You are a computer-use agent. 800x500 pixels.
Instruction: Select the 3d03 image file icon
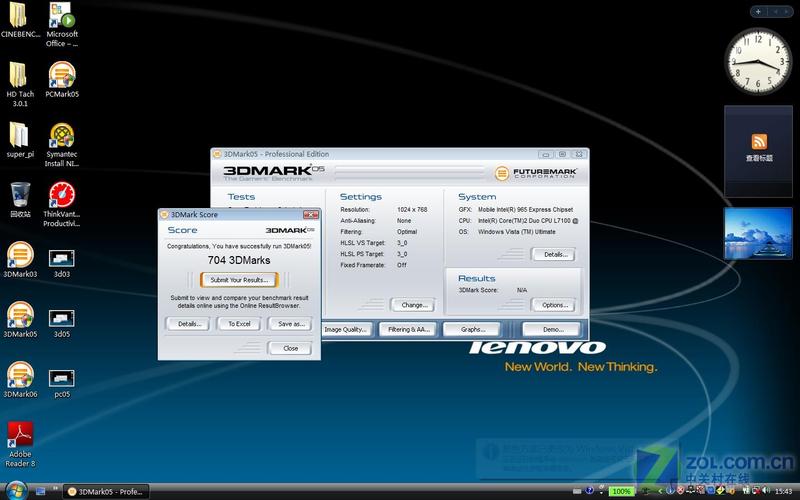62,263
